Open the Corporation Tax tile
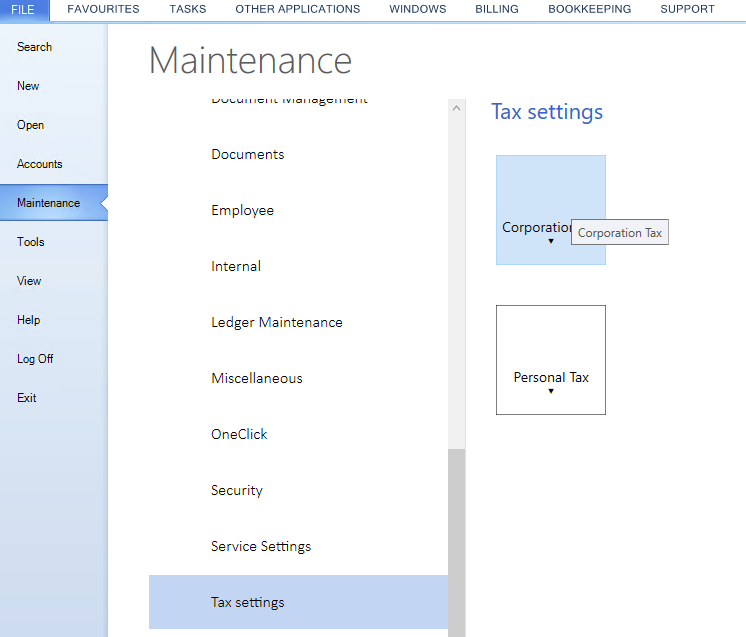This screenshot has height=637, width=746. [x=551, y=210]
